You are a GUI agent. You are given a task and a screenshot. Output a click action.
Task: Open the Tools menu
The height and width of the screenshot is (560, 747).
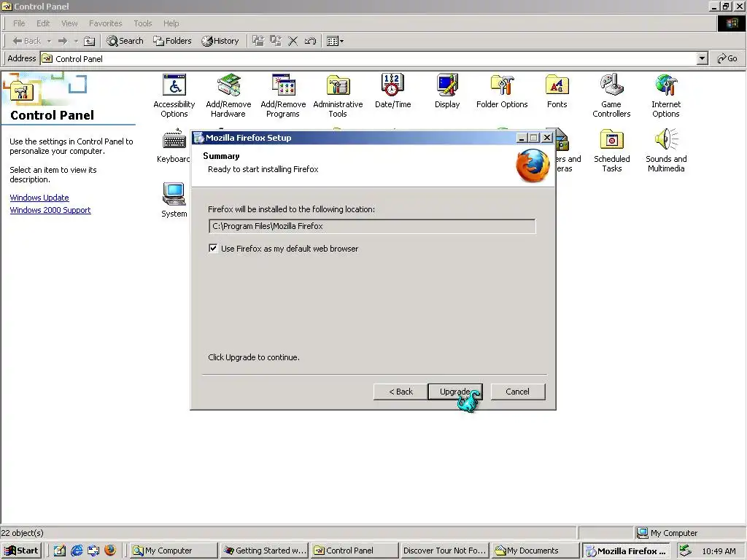(x=142, y=23)
